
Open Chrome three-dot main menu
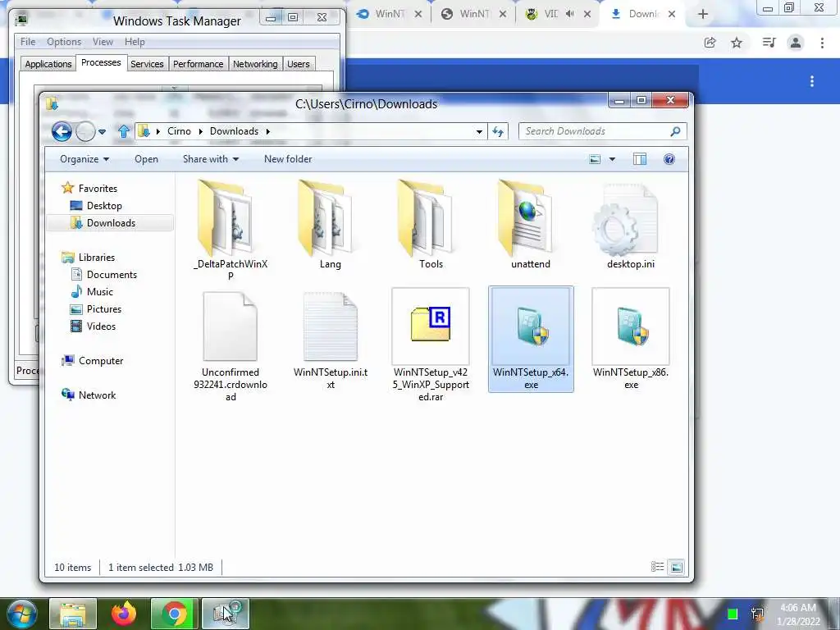coord(822,43)
